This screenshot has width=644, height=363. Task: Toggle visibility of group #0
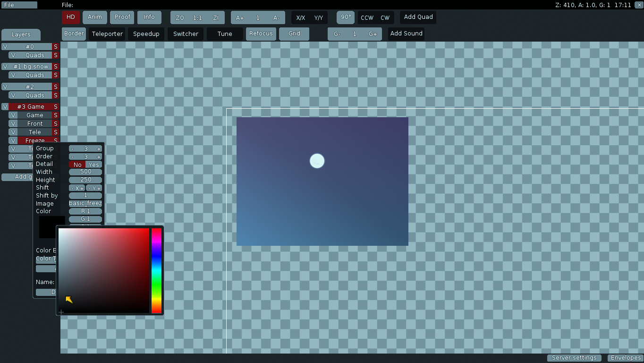pyautogui.click(x=5, y=47)
